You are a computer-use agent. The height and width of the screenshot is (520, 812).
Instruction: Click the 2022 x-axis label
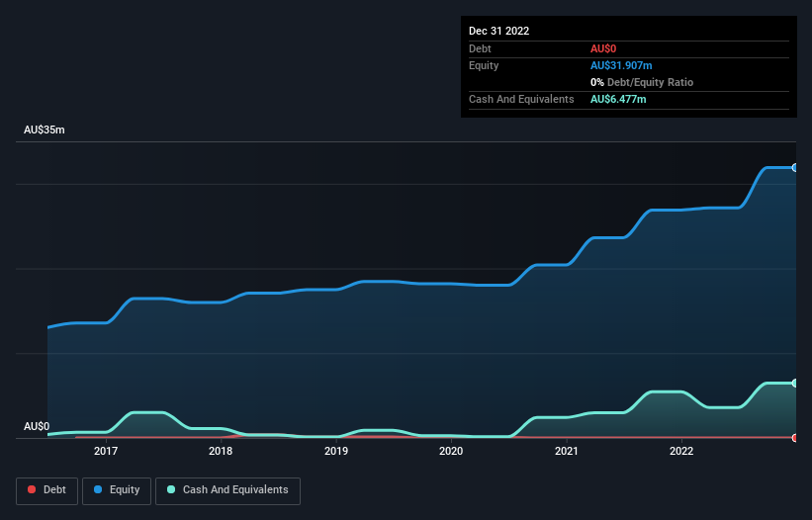point(681,451)
